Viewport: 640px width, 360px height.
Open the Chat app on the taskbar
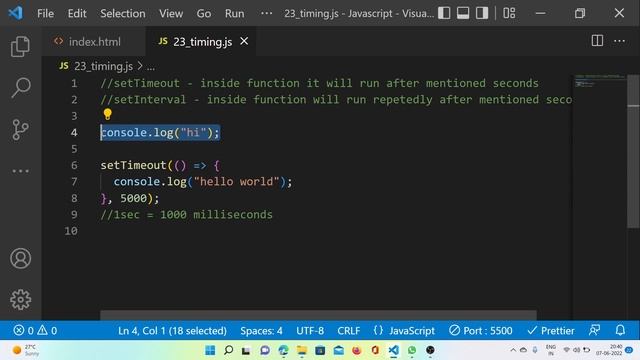pyautogui.click(x=265, y=350)
